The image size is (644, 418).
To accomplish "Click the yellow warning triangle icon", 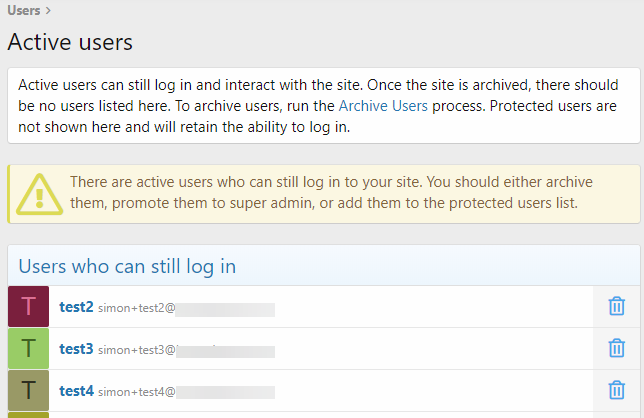I will tap(39, 195).
